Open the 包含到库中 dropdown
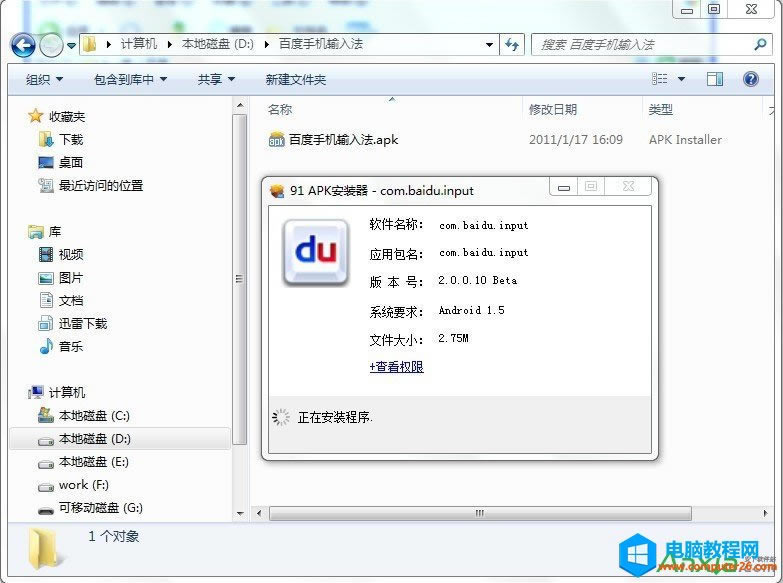The width and height of the screenshot is (783, 583). [130, 79]
